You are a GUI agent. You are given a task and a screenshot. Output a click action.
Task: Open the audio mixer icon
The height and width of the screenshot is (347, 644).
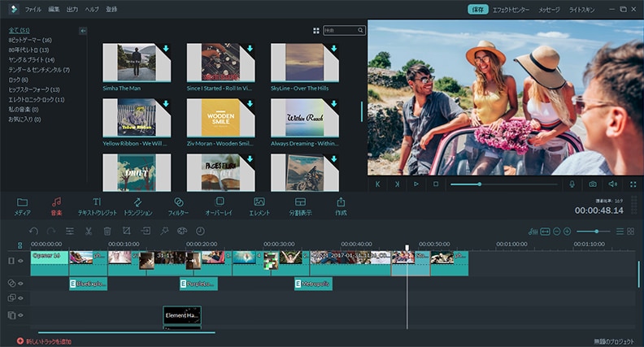pyautogui.click(x=533, y=232)
